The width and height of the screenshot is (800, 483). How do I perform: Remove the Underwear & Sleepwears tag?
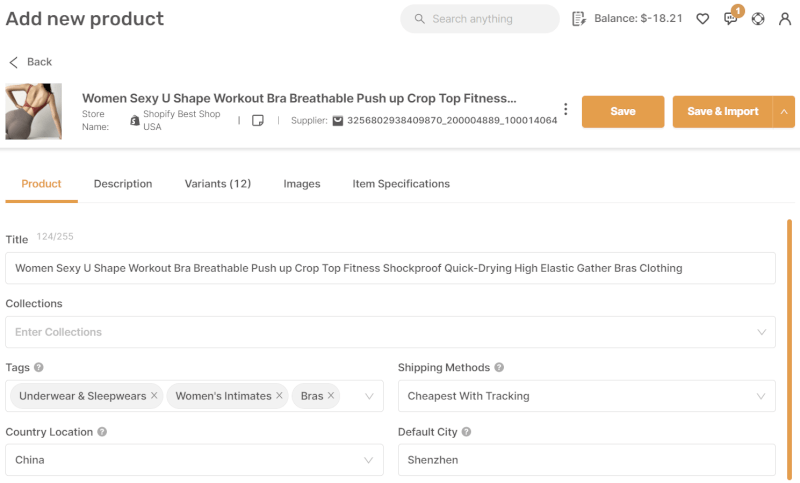(154, 395)
